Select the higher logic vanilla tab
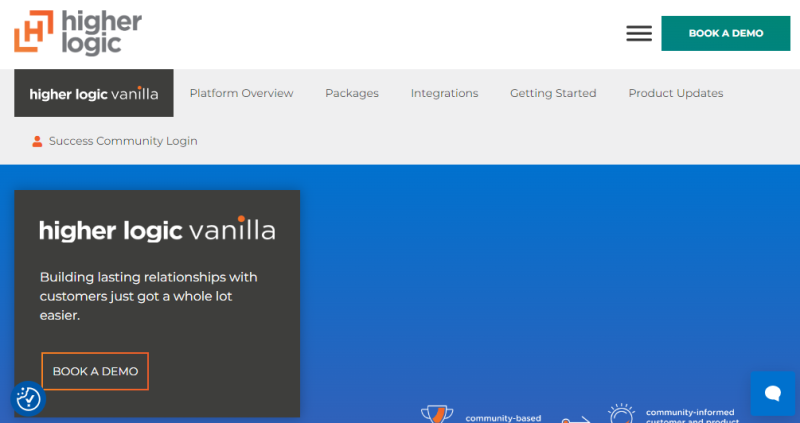Viewport: 800px width, 423px height. tap(94, 94)
